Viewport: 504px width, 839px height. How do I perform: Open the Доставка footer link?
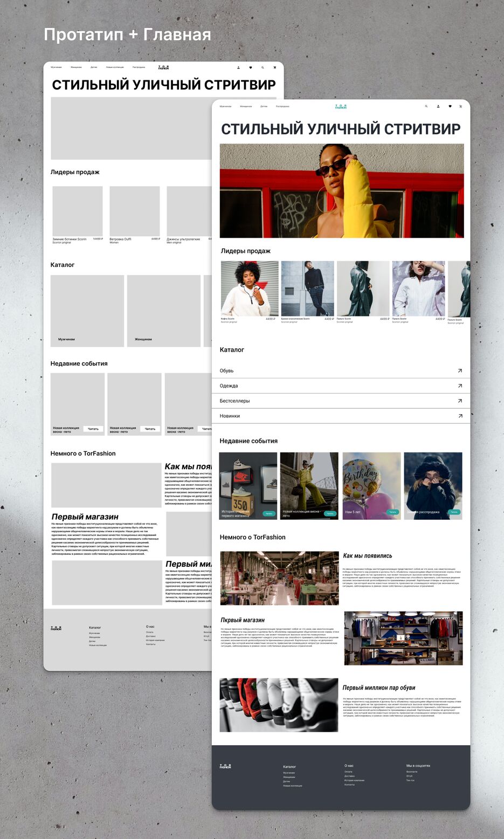[349, 778]
